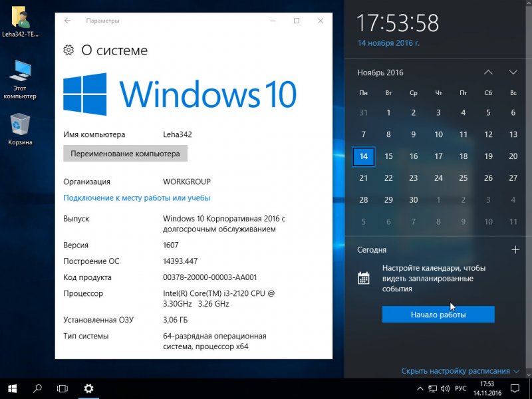
Task: Click the computer name value Leha342
Action: tap(178, 134)
